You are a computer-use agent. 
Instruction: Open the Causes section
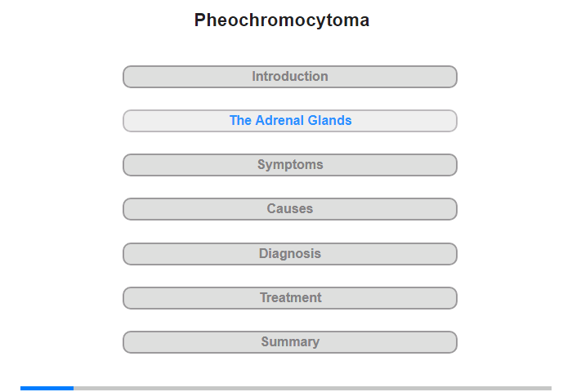[x=290, y=209]
